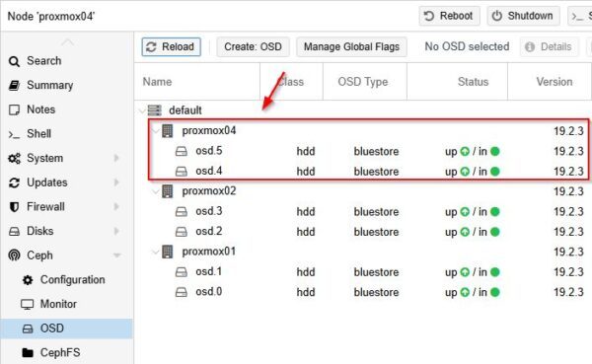
Task: Open Manage Global Flags
Action: click(x=351, y=46)
